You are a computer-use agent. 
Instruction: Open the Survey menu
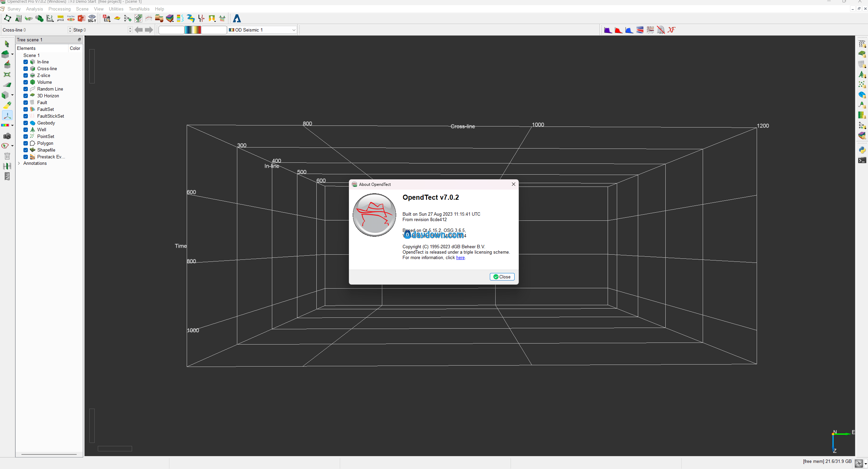(x=14, y=9)
